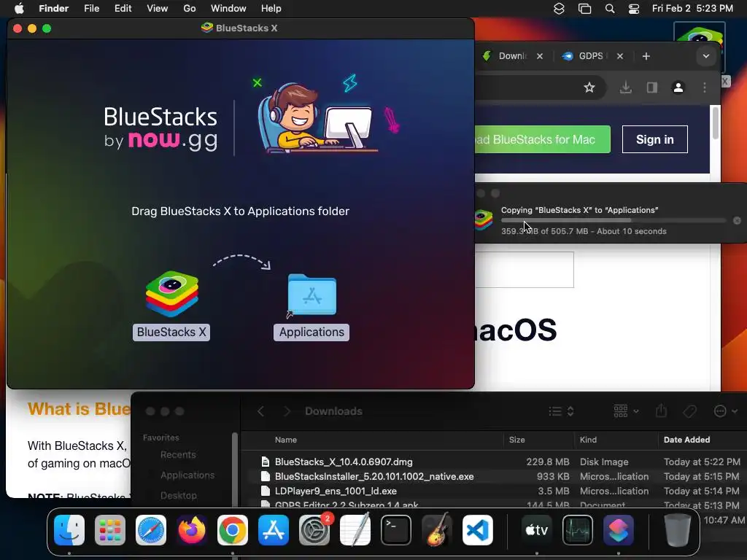Open Chrome three-dot menu
This screenshot has width=747, height=560.
pos(705,87)
